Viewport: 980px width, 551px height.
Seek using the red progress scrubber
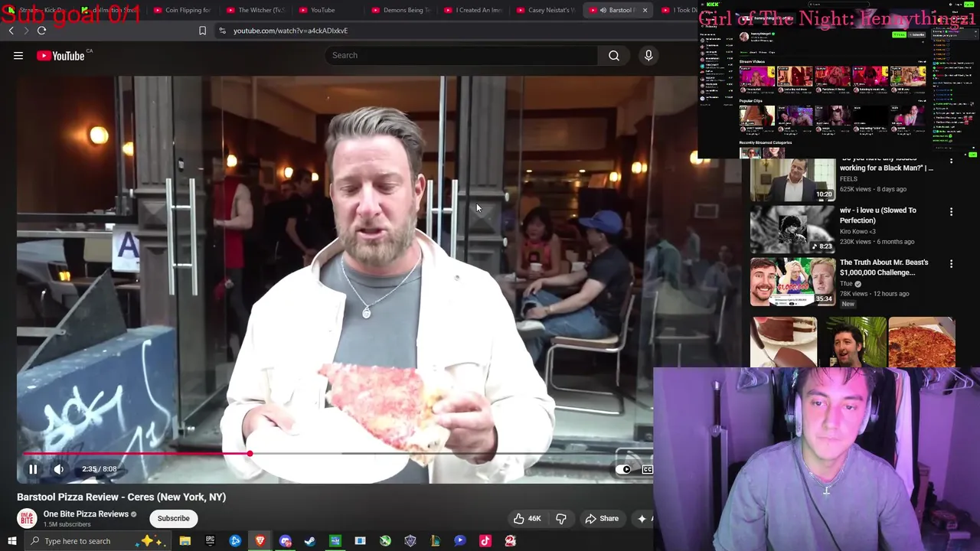coord(250,454)
